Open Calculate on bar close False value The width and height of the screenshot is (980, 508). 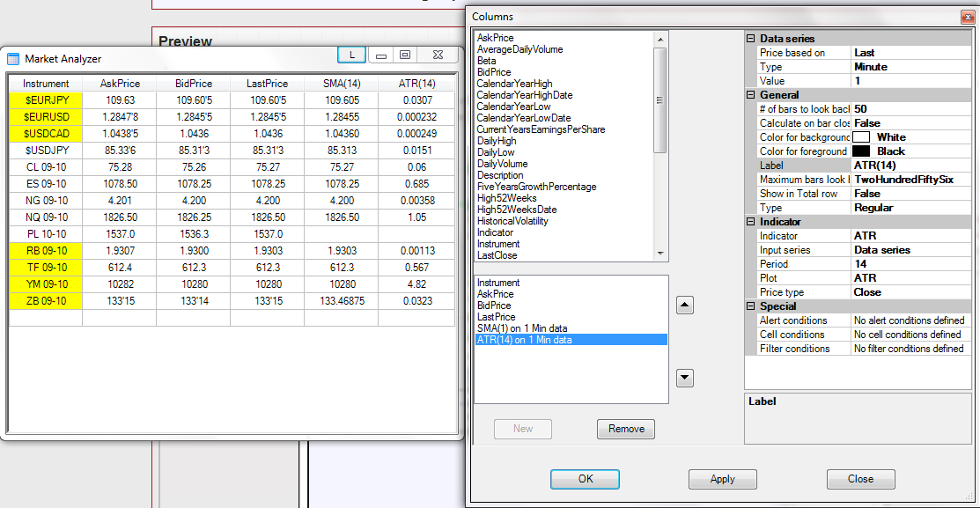(911, 123)
